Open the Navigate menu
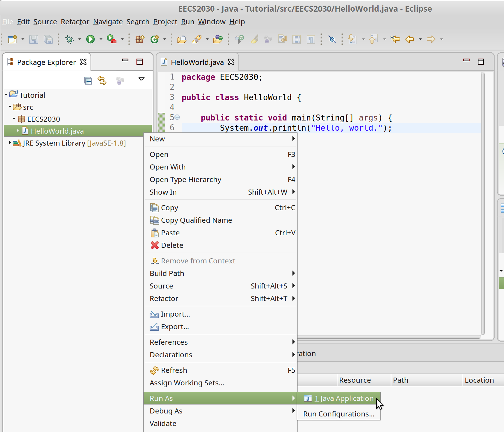The width and height of the screenshot is (504, 432). coord(108,22)
